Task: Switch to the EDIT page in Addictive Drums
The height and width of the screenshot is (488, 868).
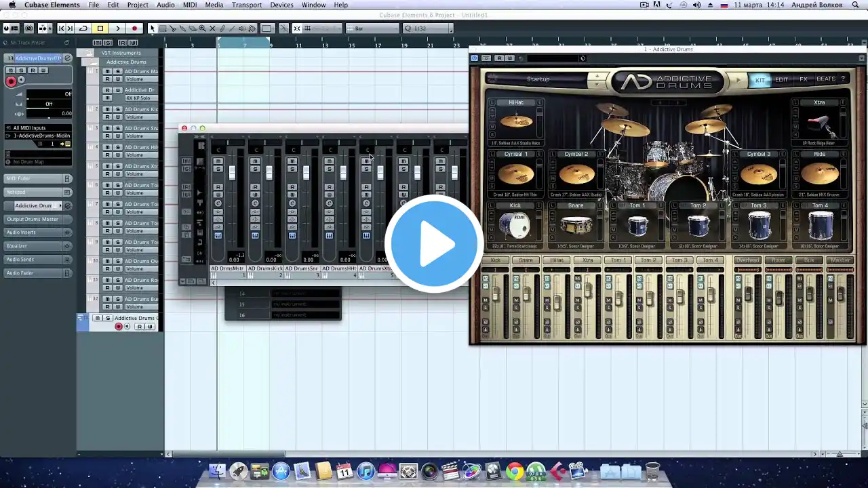Action: [x=781, y=80]
